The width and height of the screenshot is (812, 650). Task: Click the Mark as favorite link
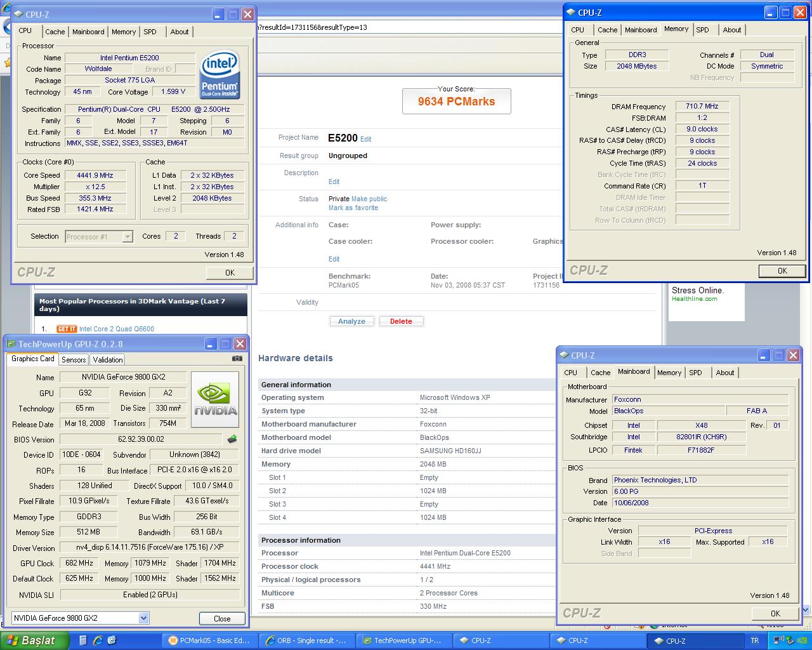[353, 208]
